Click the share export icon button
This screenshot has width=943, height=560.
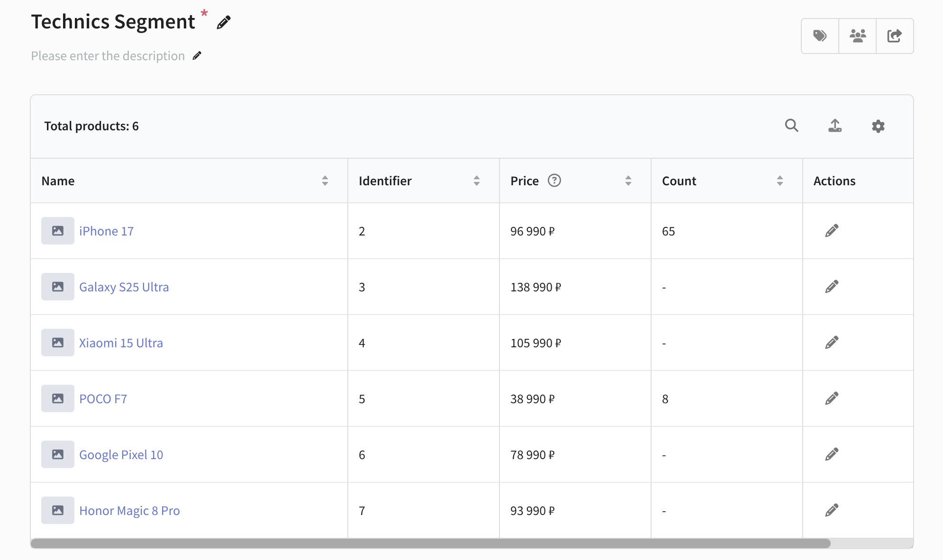click(894, 36)
